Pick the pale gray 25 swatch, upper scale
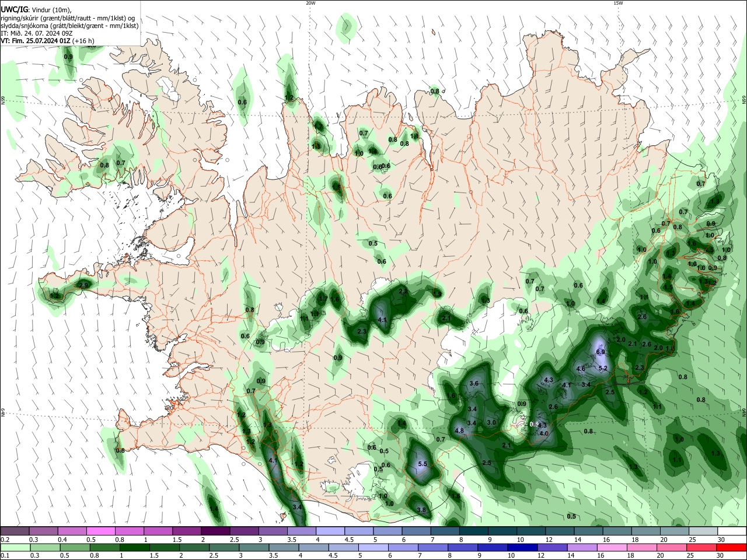Image resolution: width=747 pixels, height=560 pixels. 703,531
